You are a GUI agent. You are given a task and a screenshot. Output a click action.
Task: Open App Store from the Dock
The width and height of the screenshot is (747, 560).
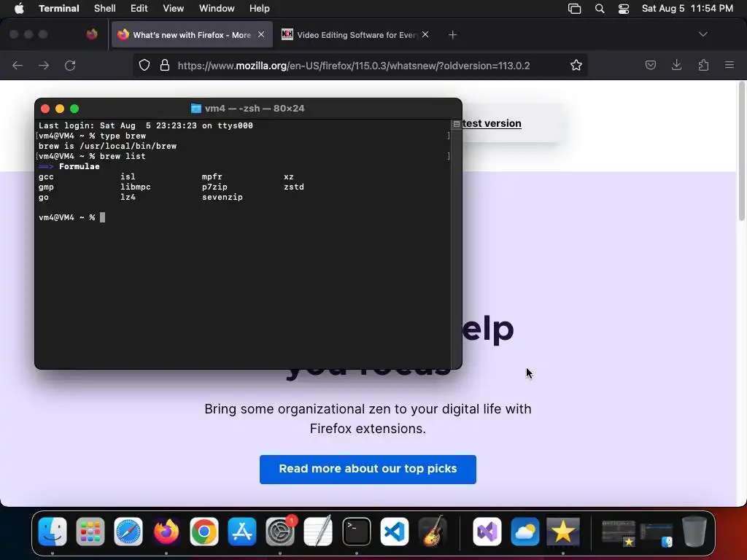coord(242,532)
